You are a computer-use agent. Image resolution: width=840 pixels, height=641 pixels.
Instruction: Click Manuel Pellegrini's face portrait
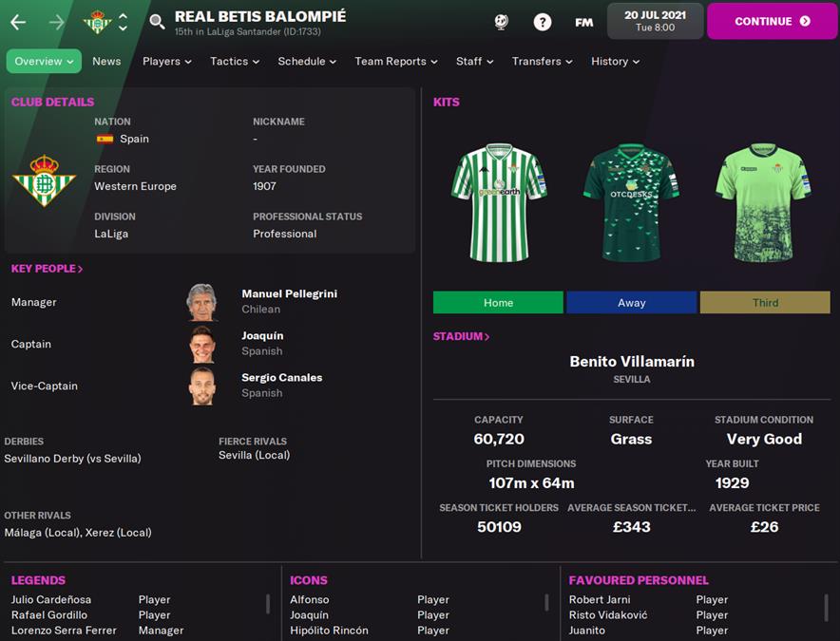(202, 302)
